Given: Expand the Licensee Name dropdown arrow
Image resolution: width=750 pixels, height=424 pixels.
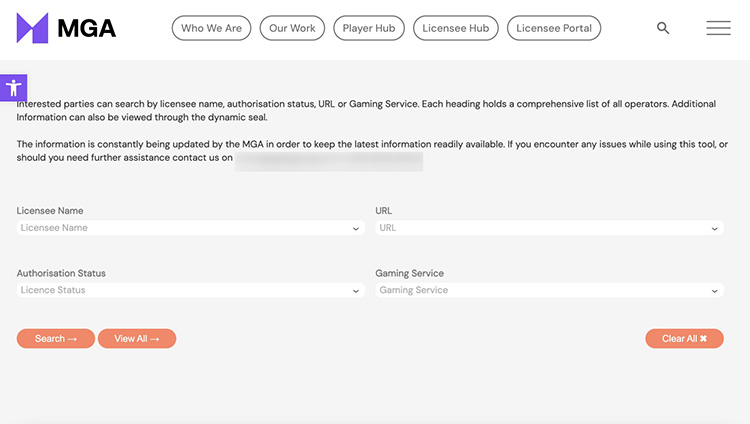Looking at the screenshot, I should (x=356, y=229).
